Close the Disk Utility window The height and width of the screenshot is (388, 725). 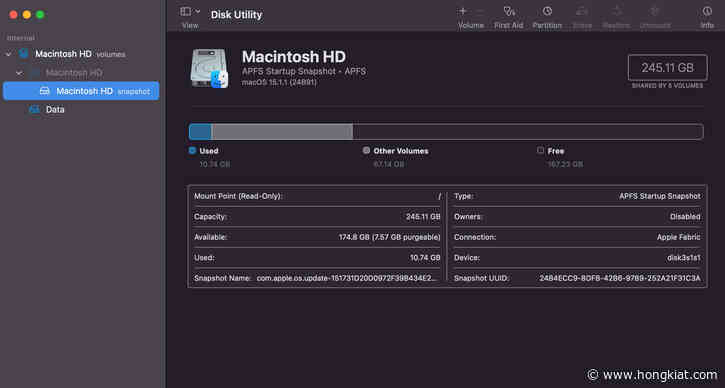click(13, 15)
